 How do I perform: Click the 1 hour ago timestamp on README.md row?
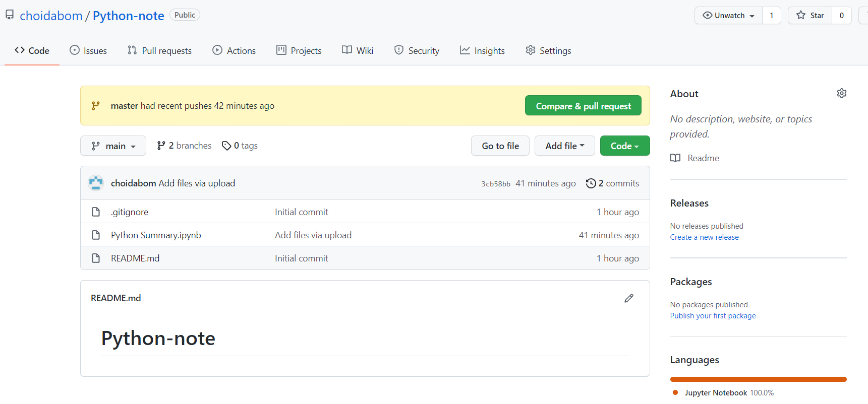click(x=618, y=258)
